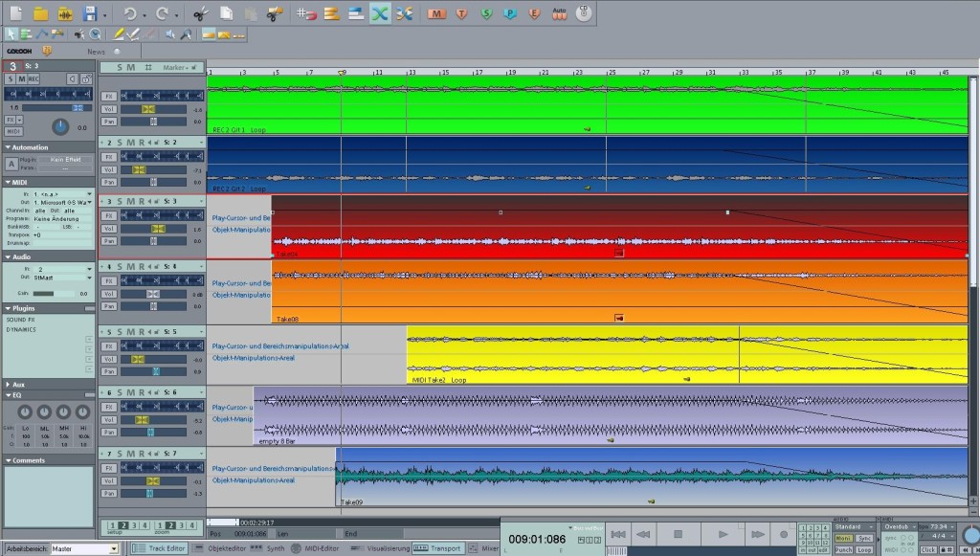This screenshot has width=980, height=556.
Task: Click the blue P shield icon
Action: (511, 13)
